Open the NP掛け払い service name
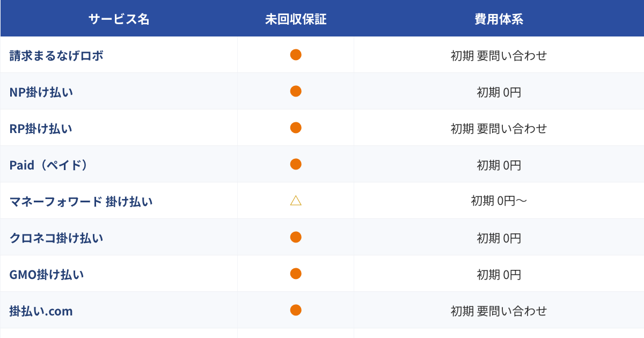Image resolution: width=644 pixels, height=338 pixels. click(x=41, y=92)
